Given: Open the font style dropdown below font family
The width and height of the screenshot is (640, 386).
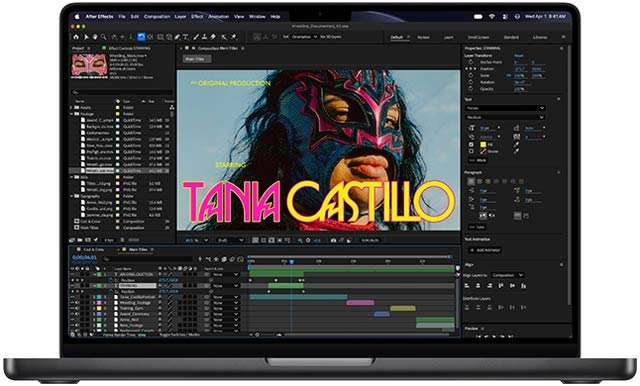Looking at the screenshot, I should 505,117.
